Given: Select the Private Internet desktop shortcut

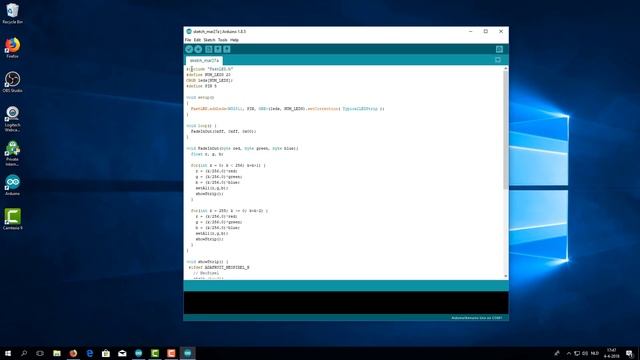Looking at the screenshot, I should (x=13, y=153).
